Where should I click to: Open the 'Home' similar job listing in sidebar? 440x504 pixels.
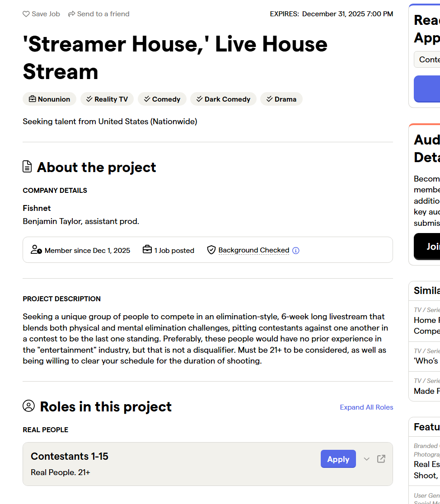(427, 325)
